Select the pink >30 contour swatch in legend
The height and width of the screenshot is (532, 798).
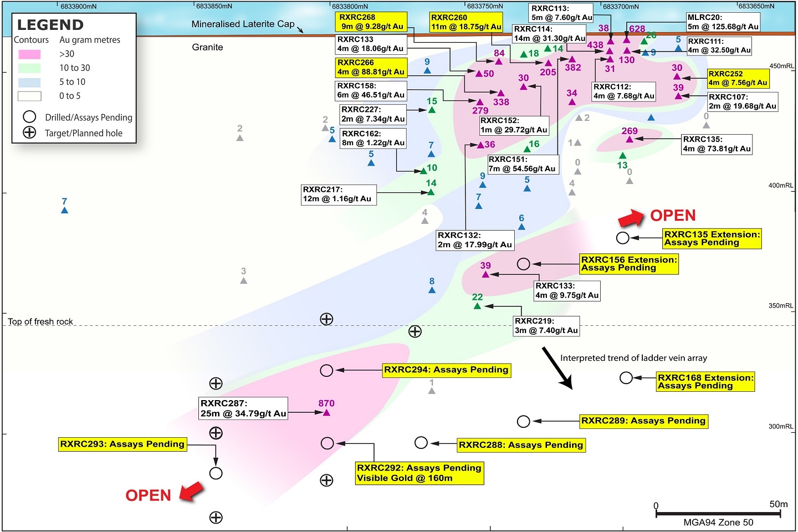[29, 54]
